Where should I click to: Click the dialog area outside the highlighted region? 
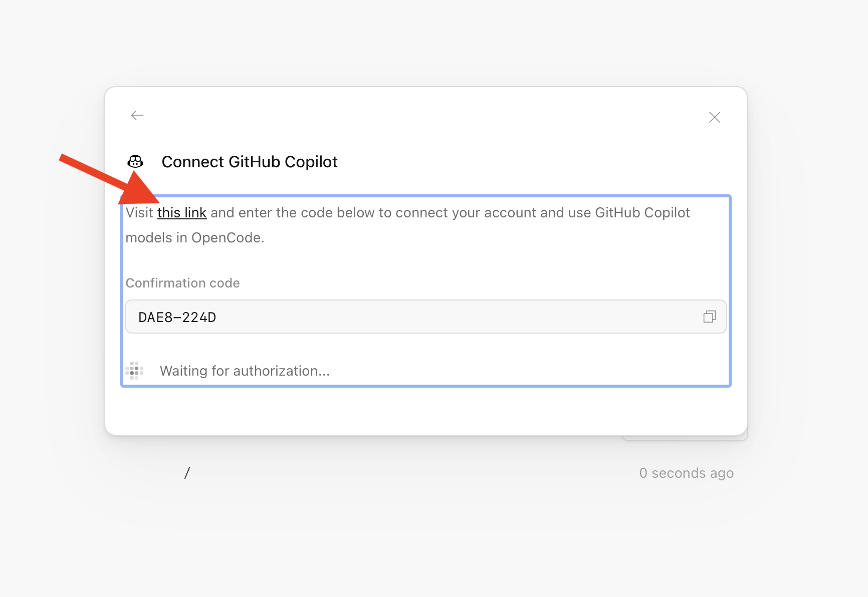(425, 411)
